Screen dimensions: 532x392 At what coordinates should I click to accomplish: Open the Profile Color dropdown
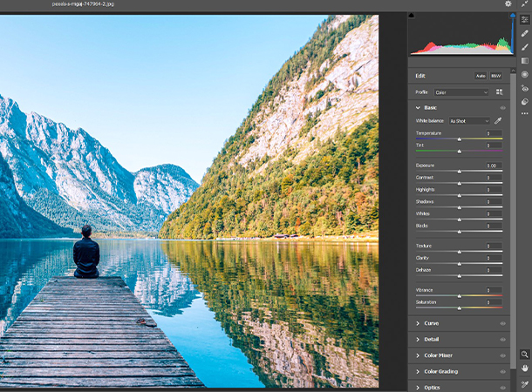(x=462, y=92)
